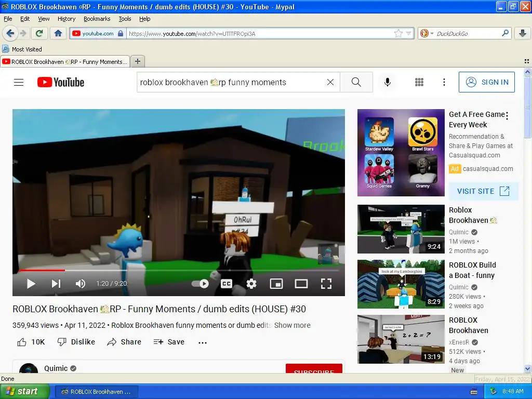Open more actions ellipsis below video

click(203, 342)
